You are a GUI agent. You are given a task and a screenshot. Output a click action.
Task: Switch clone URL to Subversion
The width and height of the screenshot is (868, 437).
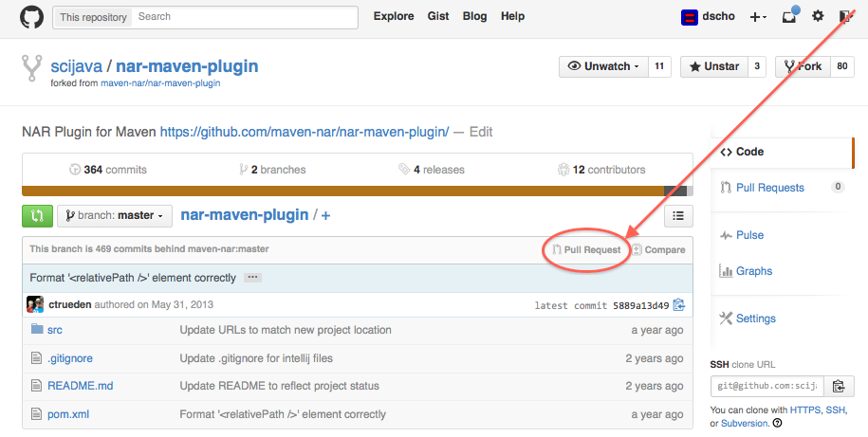click(x=744, y=423)
